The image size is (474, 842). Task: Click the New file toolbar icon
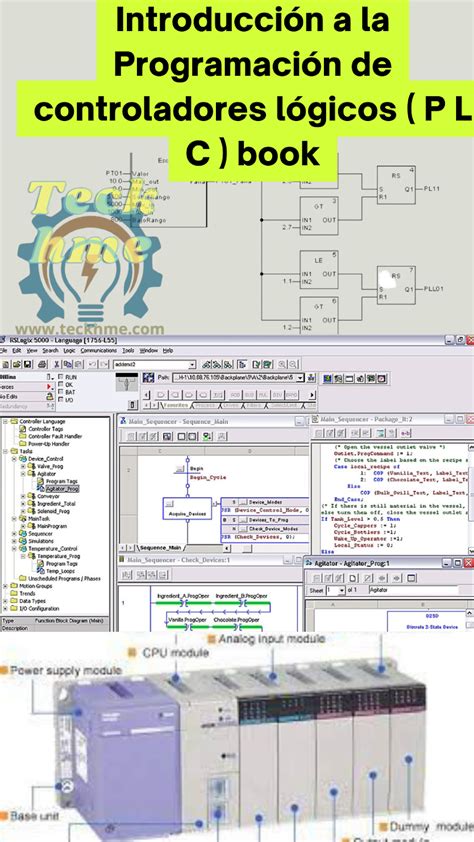coord(5,365)
